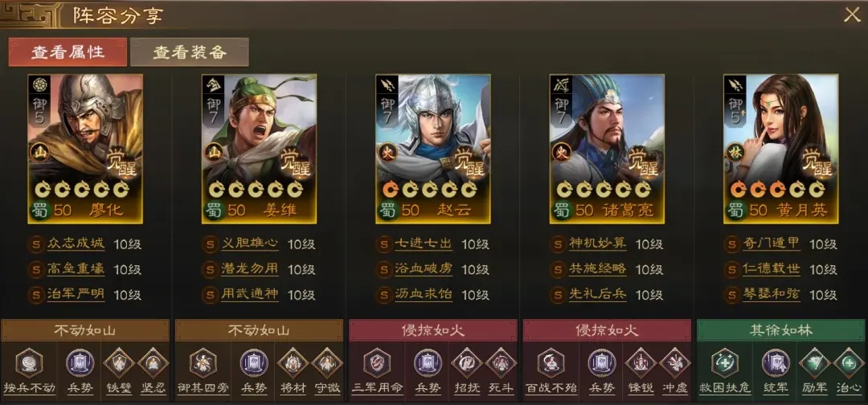Click the 黄月英 hero card

(780, 149)
